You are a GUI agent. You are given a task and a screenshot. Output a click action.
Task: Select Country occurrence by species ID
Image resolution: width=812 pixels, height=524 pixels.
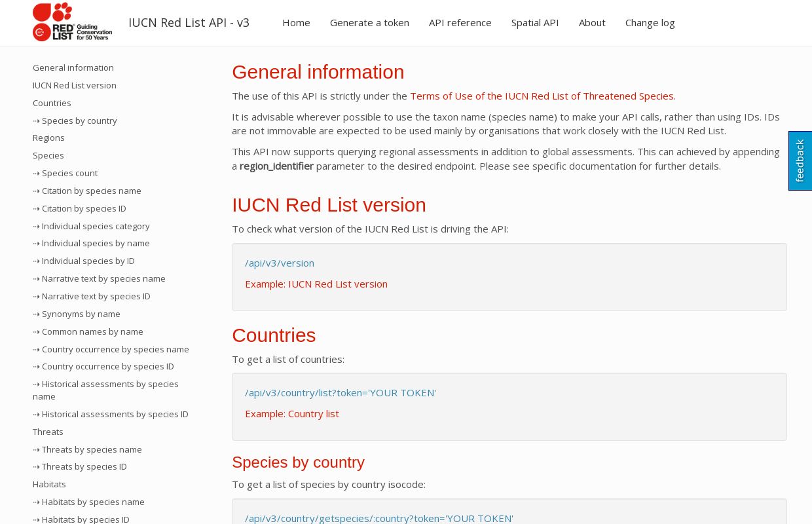(x=103, y=366)
